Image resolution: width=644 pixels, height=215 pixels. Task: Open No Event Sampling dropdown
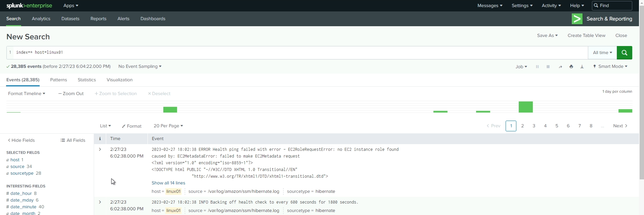(x=140, y=67)
